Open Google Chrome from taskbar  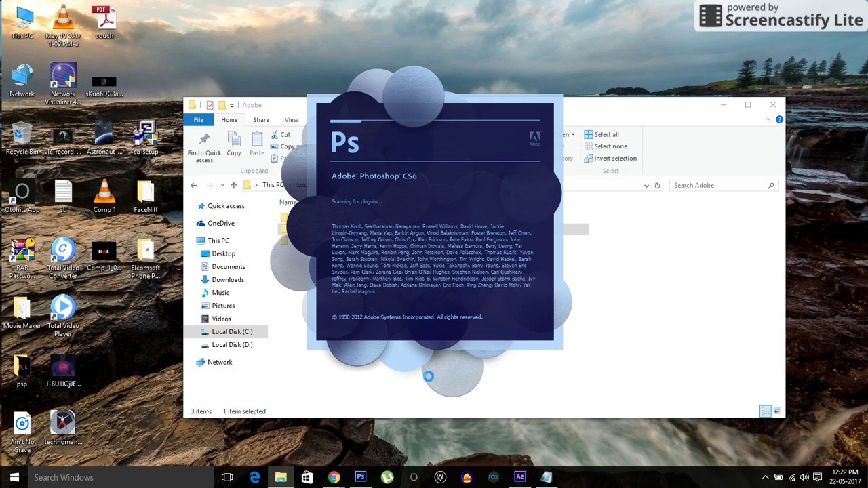pos(334,477)
